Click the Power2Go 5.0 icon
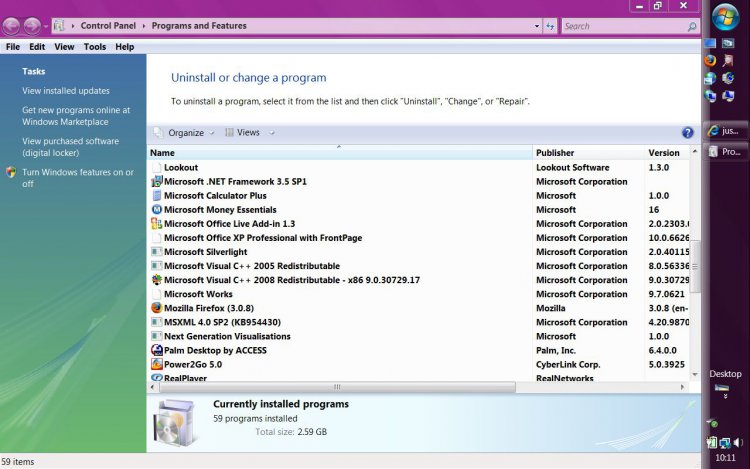750x469 pixels. pos(156,364)
